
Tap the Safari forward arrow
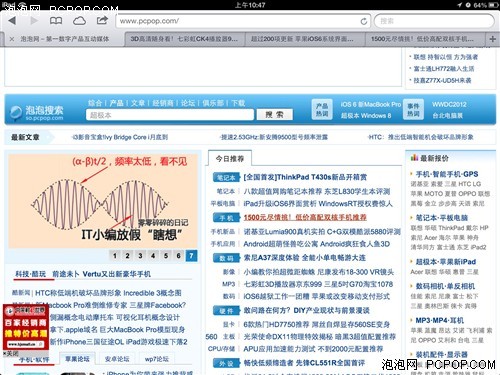[34, 21]
